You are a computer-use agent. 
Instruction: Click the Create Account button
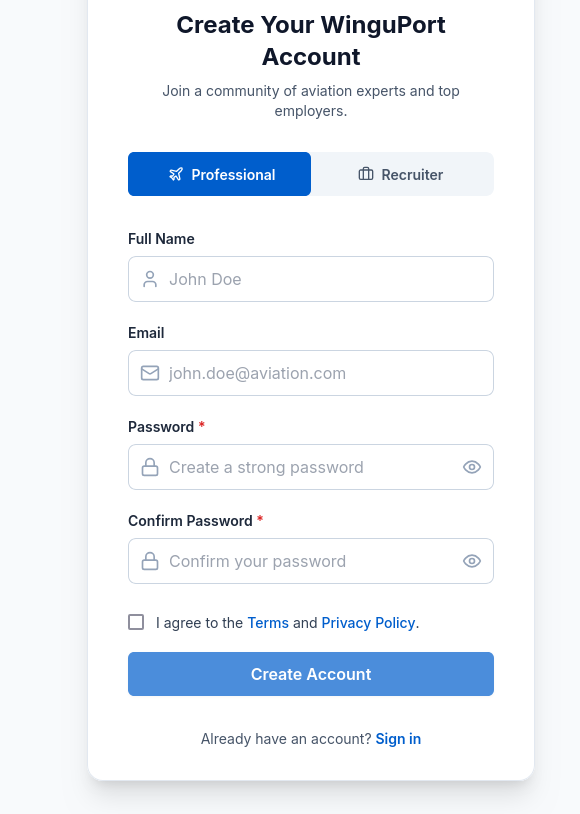click(310, 674)
